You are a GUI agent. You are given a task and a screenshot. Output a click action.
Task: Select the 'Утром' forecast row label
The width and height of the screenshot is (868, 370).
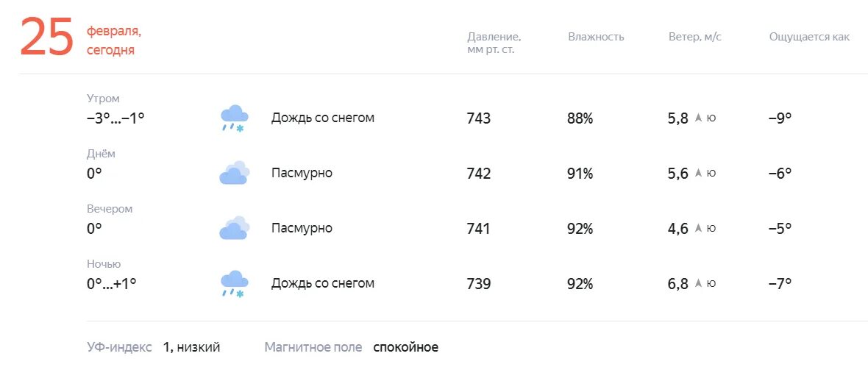(103, 99)
